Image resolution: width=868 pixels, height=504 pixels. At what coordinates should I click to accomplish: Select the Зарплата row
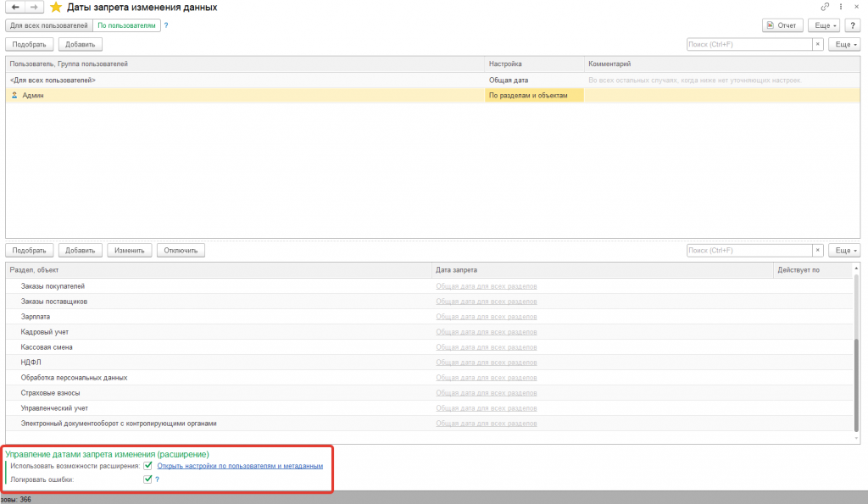click(x=430, y=317)
